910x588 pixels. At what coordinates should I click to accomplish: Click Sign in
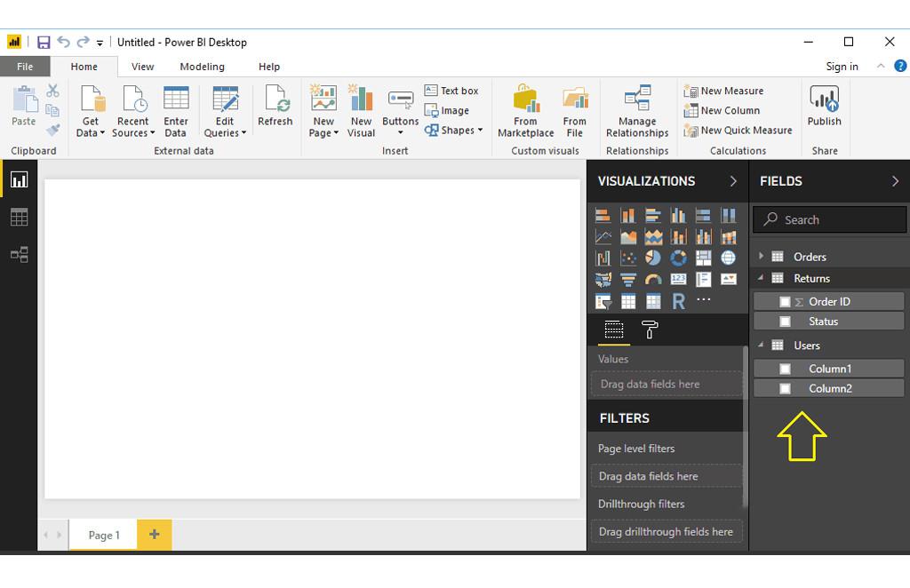pyautogui.click(x=842, y=66)
